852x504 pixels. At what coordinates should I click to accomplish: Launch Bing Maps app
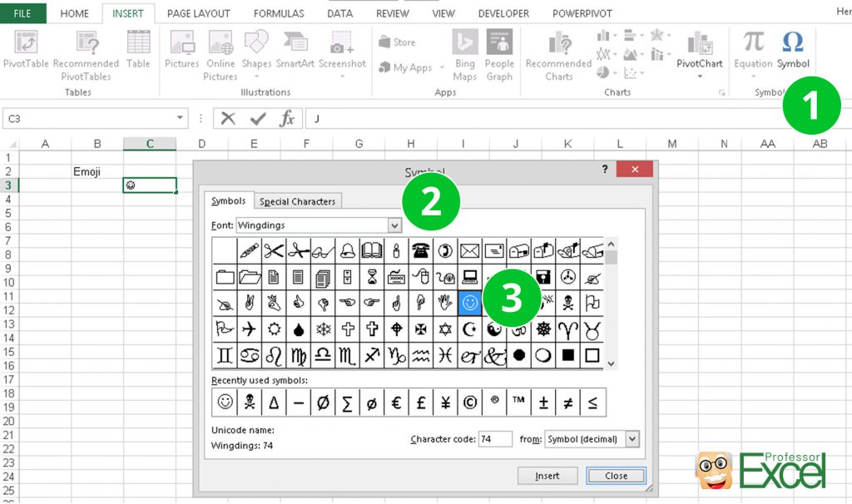[x=463, y=52]
